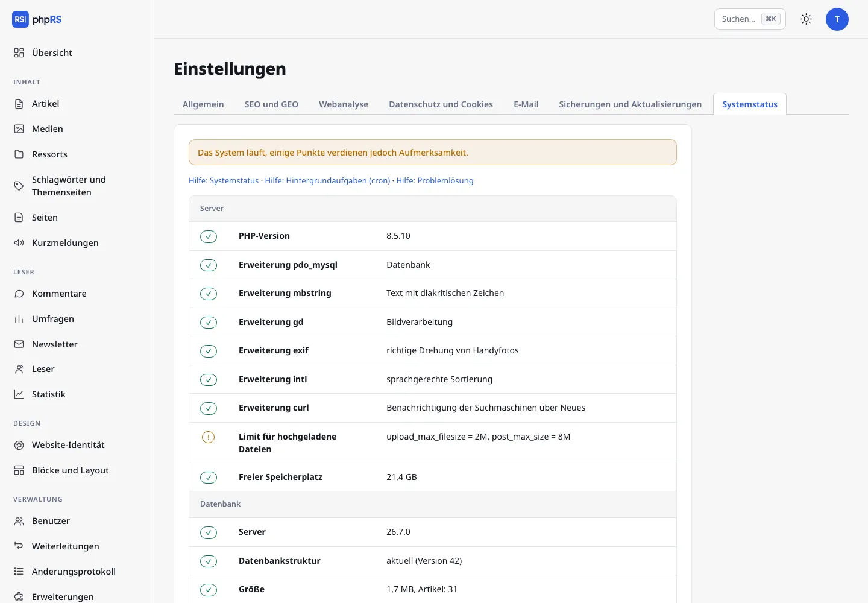Click the Änderungsprotokoll list icon

[x=19, y=572]
